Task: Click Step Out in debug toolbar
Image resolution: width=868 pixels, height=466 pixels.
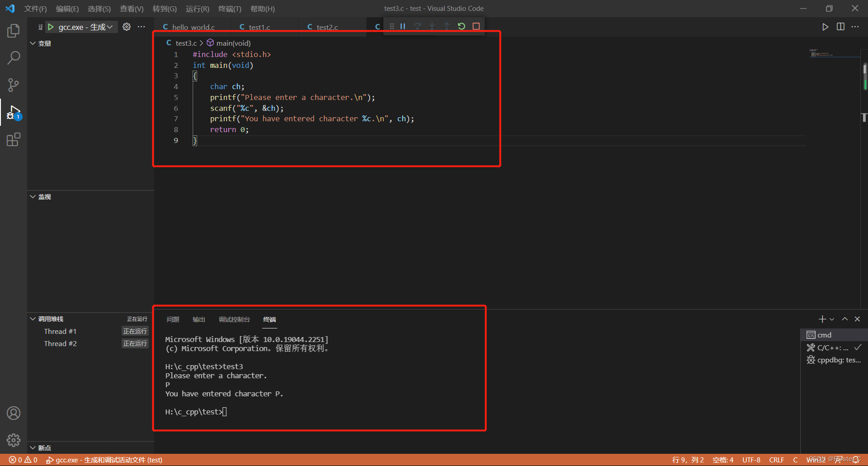Action: tap(447, 26)
